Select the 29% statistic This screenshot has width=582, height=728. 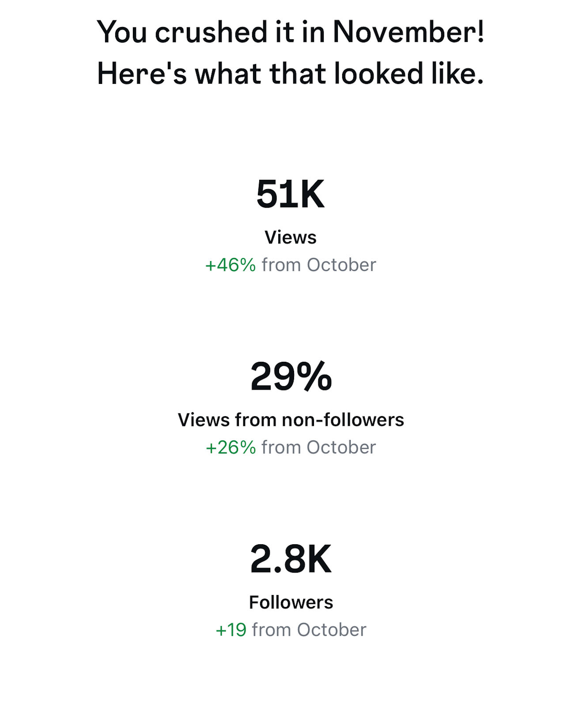(x=291, y=376)
